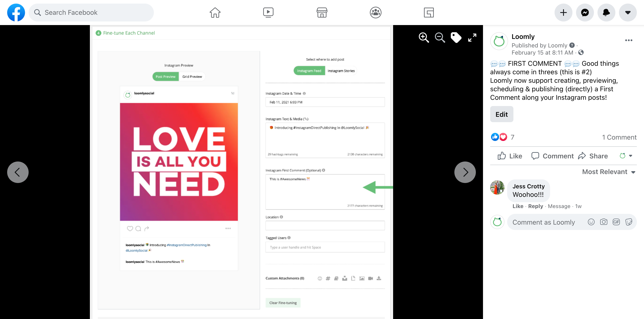Open the notifications bell

[x=606, y=13]
